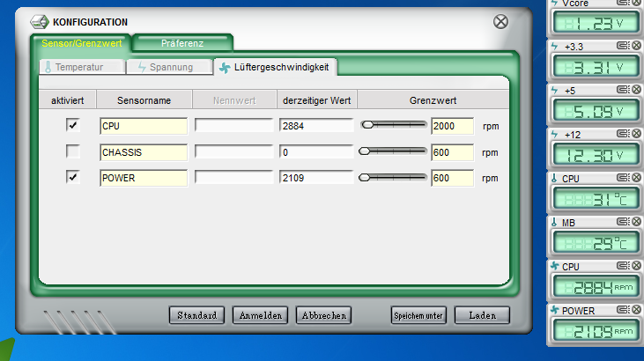Screen dimensions: 644x361
Task: Click the Speichern unter button
Action: point(418,315)
